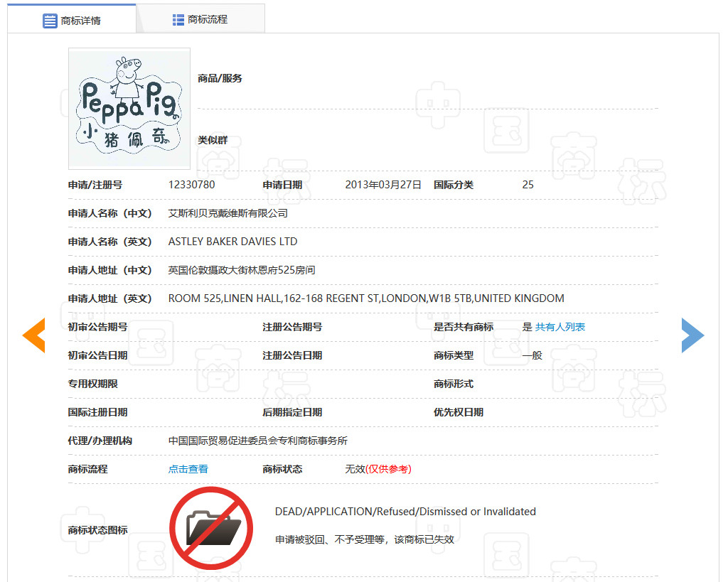Go to previous trademark with orange arrow
Image resolution: width=728 pixels, height=582 pixels.
[x=34, y=335]
